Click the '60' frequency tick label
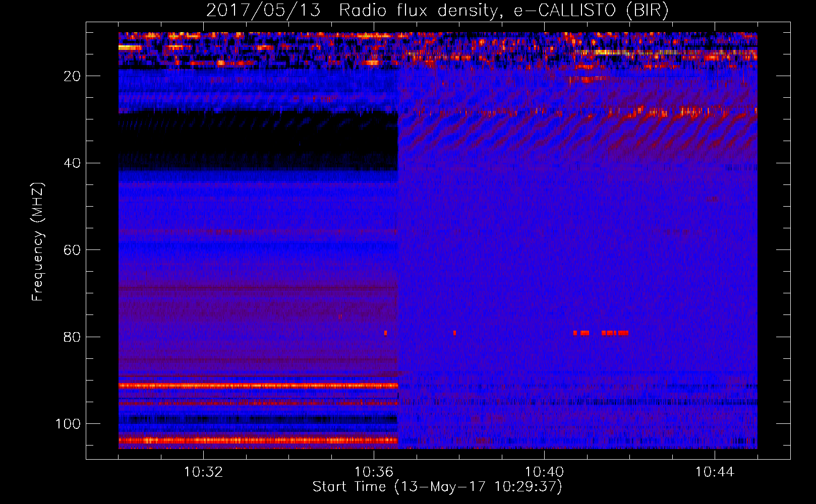Viewport: 816px width, 504px height. (x=73, y=250)
